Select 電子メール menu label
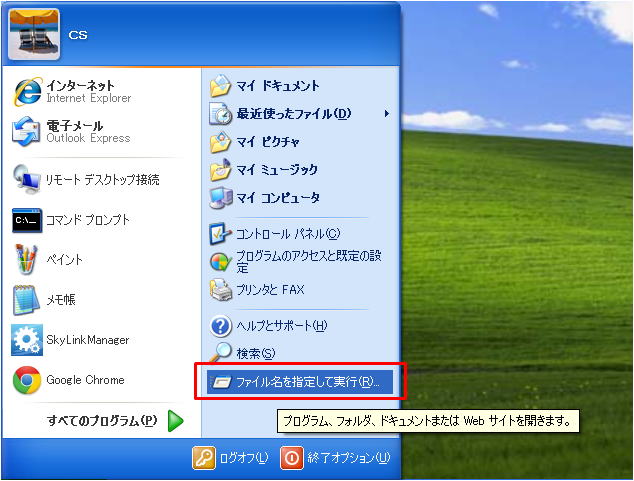The image size is (634, 481). point(75,126)
